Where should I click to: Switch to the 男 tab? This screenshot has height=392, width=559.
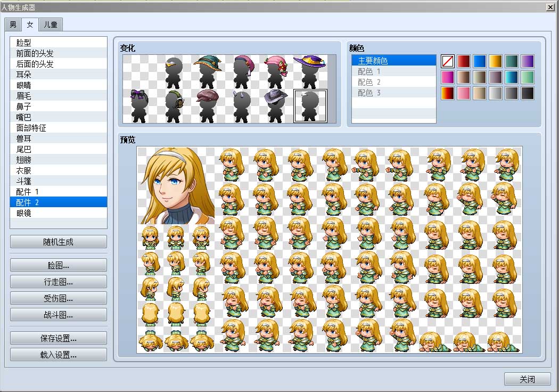13,24
